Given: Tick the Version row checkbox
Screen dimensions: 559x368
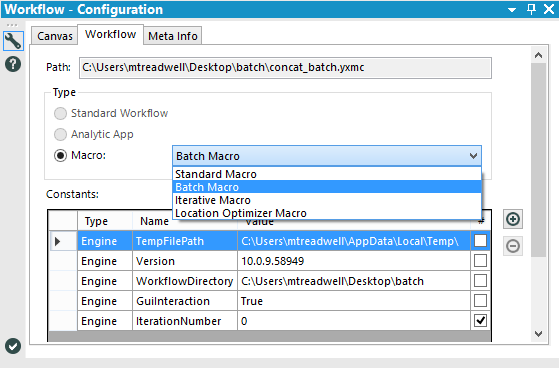Looking at the screenshot, I should click(x=480, y=261).
